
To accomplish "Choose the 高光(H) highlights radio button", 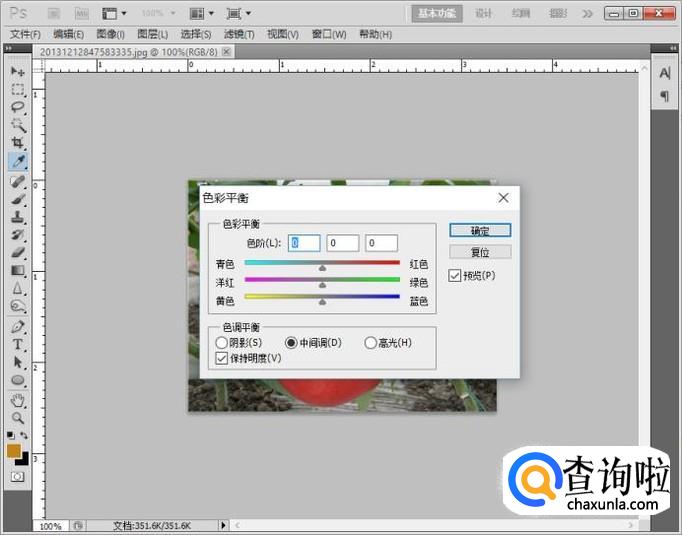I will coord(370,343).
